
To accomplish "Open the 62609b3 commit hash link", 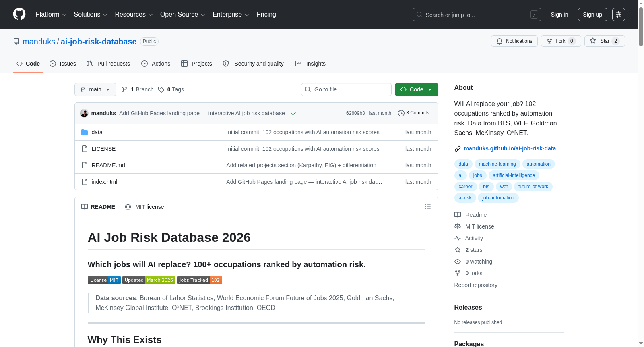I will point(355,113).
